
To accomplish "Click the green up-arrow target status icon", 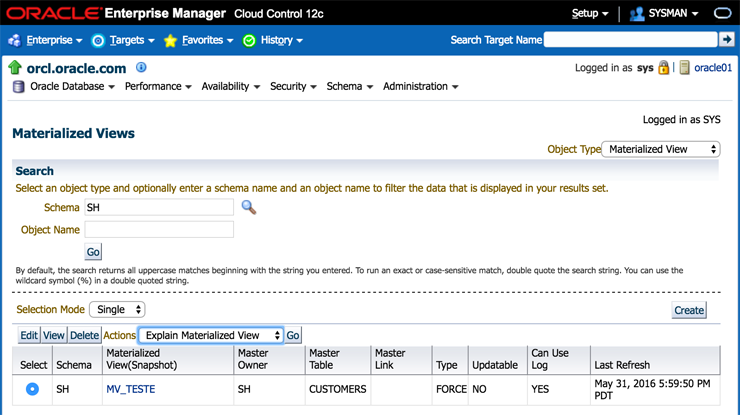I will [x=15, y=68].
